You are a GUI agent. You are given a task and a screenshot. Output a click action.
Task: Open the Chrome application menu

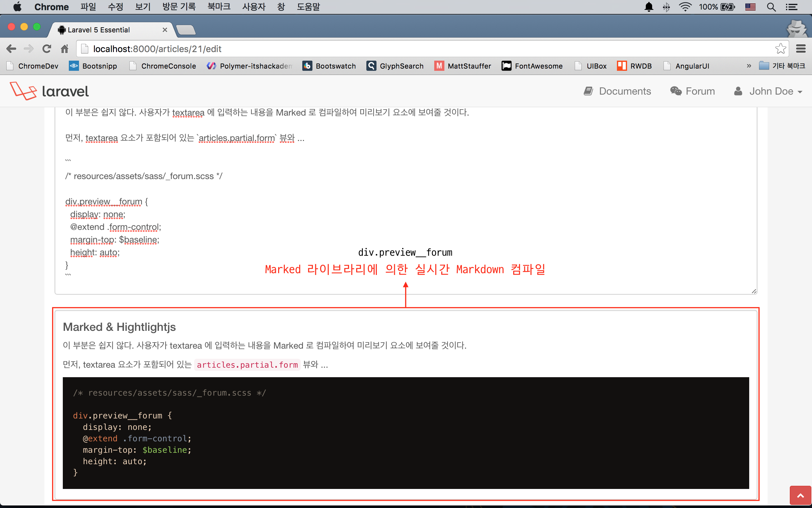coord(51,7)
